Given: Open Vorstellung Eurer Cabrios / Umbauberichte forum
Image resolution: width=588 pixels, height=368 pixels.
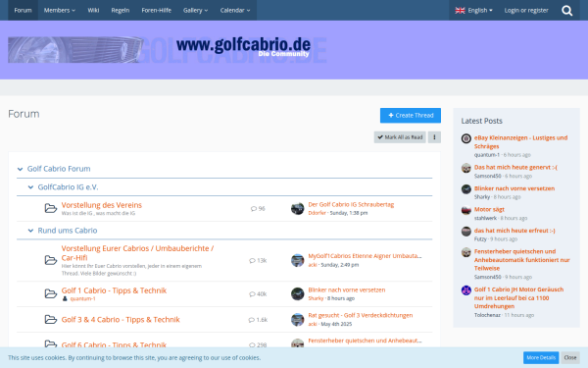Looking at the screenshot, I should [137, 253].
